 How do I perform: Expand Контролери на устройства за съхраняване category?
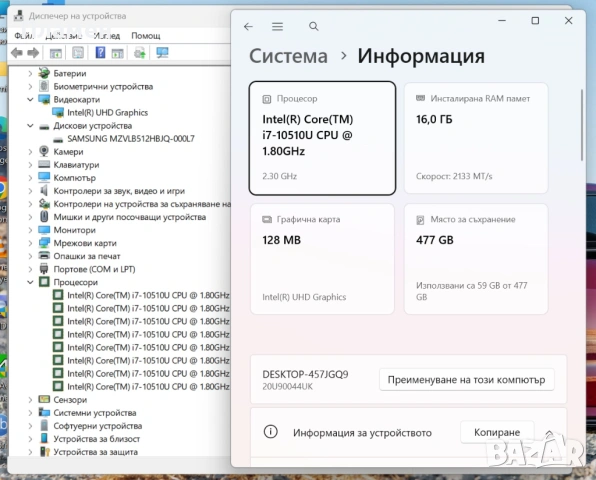pyautogui.click(x=30, y=204)
